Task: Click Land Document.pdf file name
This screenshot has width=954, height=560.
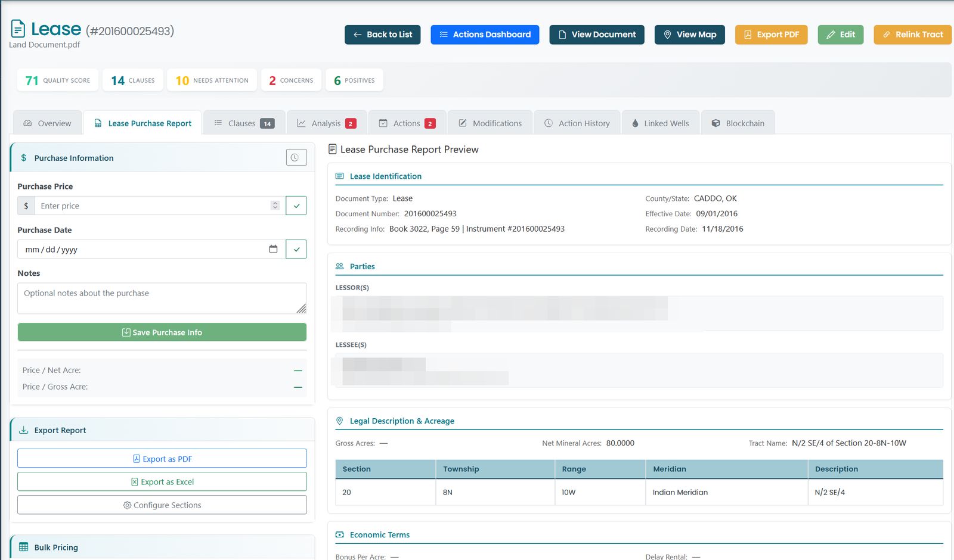Action: pos(44,45)
